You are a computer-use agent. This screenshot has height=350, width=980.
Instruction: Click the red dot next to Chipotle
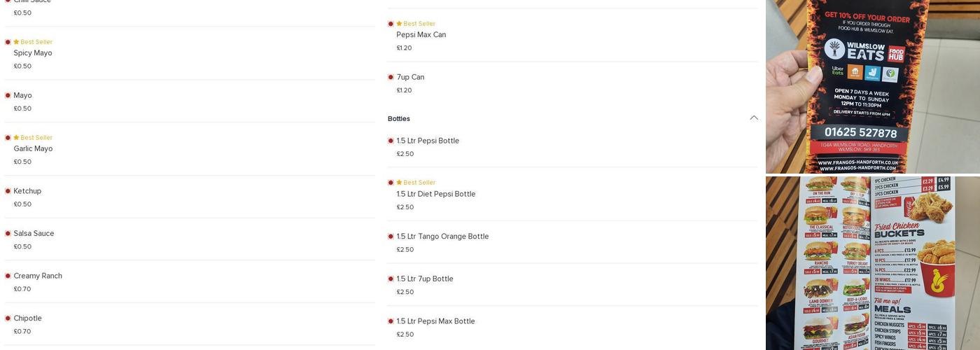[8, 318]
